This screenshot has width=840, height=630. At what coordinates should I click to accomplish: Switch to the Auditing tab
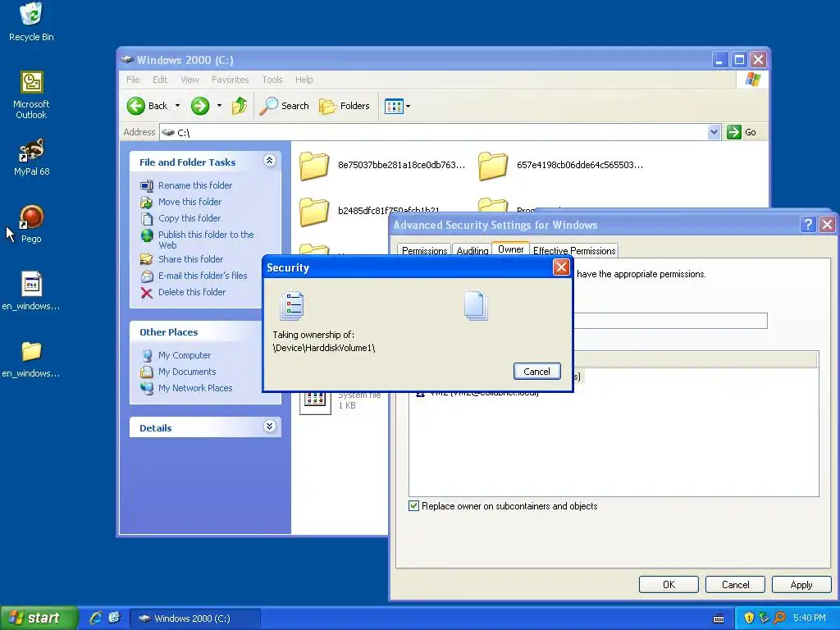[472, 251]
